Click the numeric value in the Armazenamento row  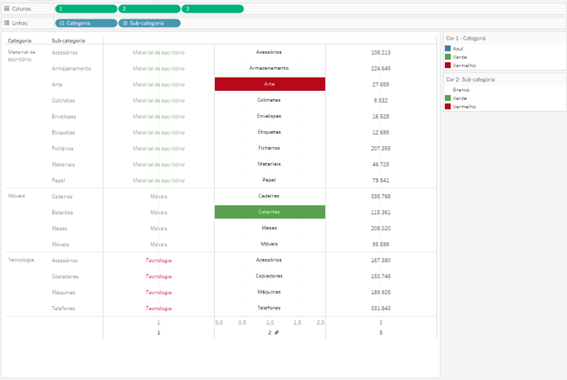[x=381, y=68]
